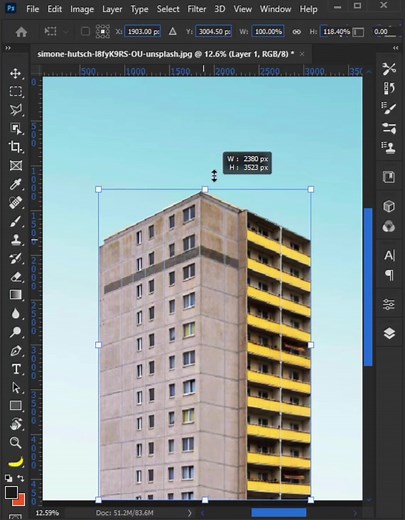Image resolution: width=405 pixels, height=520 pixels.
Task: Click the red background color swatch
Action: [x=20, y=501]
